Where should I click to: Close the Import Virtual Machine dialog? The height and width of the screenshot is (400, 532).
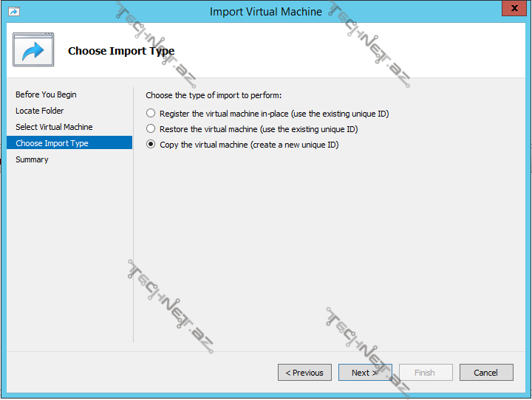(511, 10)
